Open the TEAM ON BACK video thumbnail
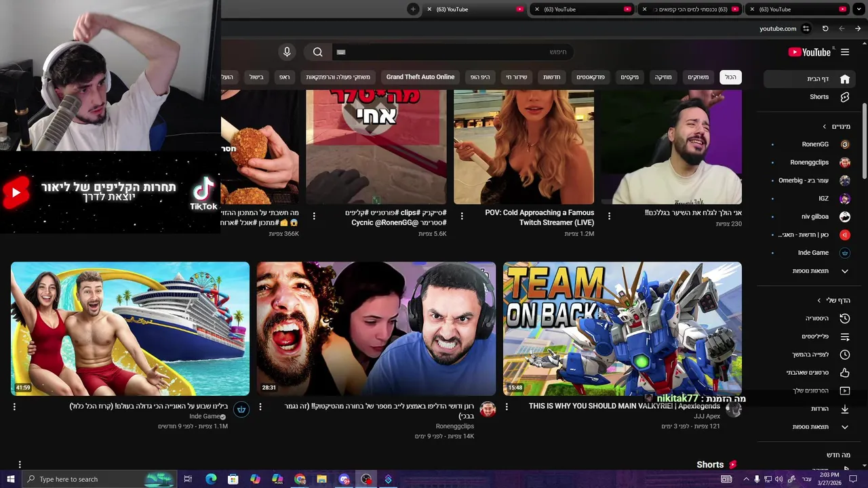868x488 pixels. click(x=623, y=329)
